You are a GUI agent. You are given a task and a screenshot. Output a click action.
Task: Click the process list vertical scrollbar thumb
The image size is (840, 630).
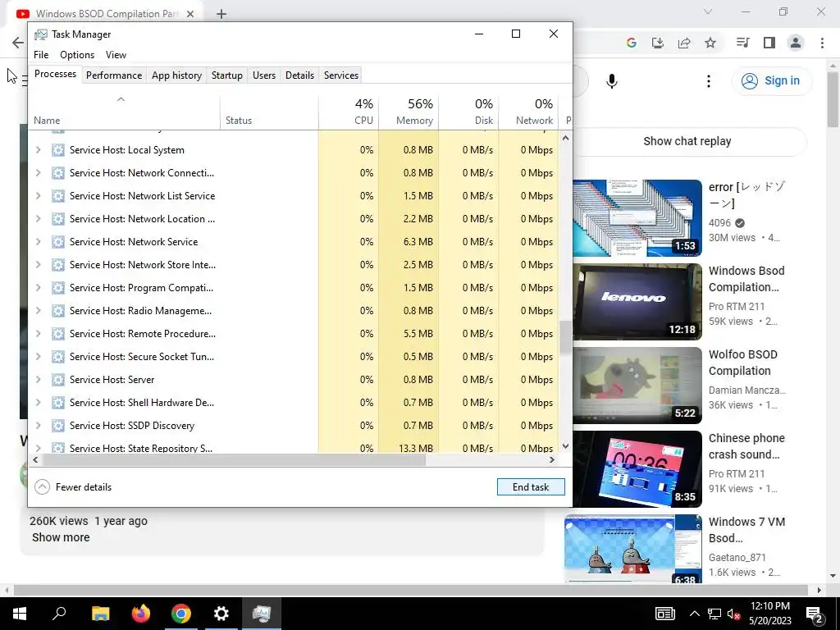point(565,337)
